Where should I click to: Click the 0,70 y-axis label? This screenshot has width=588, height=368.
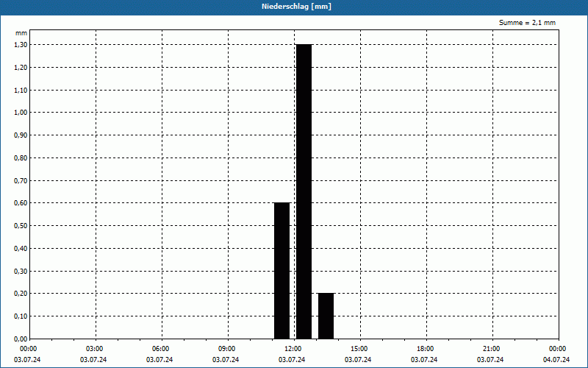point(21,180)
